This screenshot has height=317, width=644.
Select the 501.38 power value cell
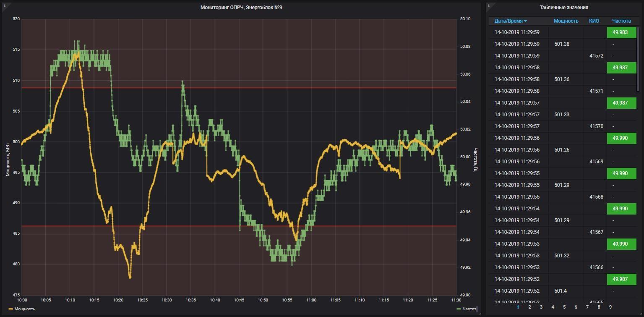(562, 44)
